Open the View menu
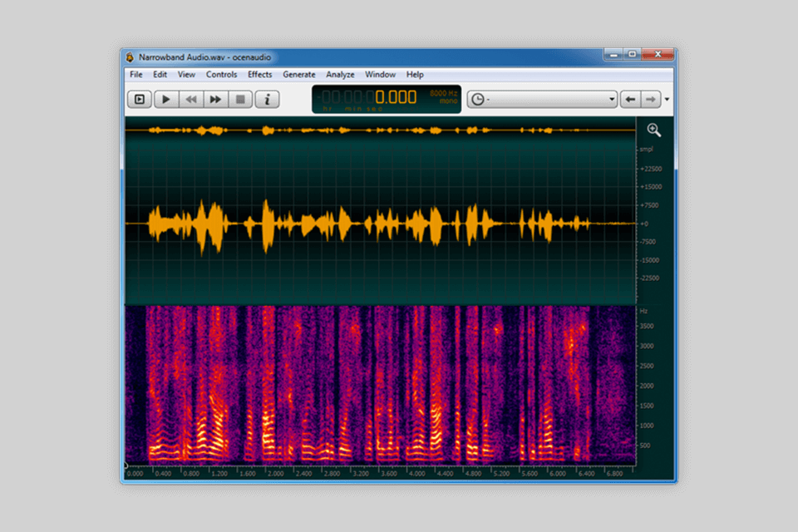The height and width of the screenshot is (532, 798). pyautogui.click(x=186, y=74)
